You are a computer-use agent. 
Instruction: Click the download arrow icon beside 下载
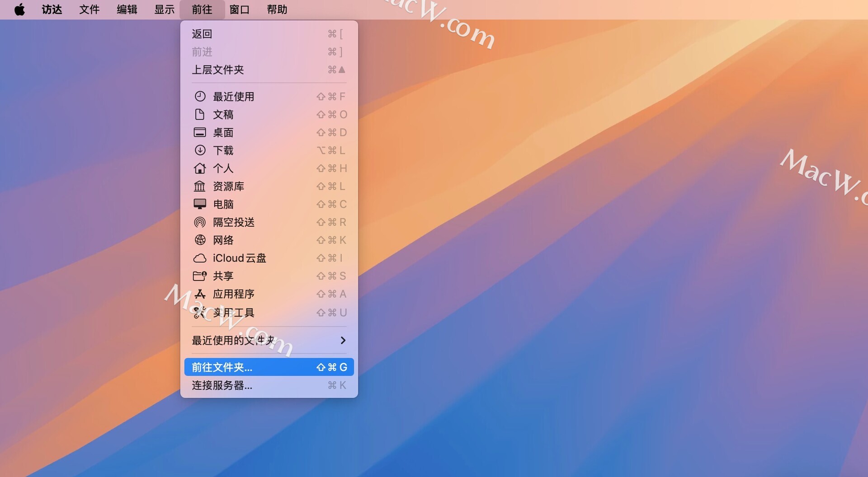200,150
